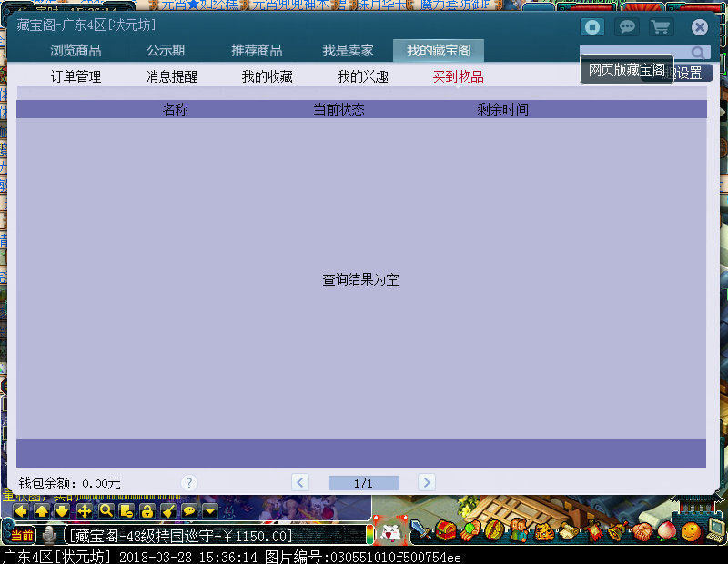Click the microphone voice icon
Image resolution: width=728 pixels, height=564 pixels.
48,535
